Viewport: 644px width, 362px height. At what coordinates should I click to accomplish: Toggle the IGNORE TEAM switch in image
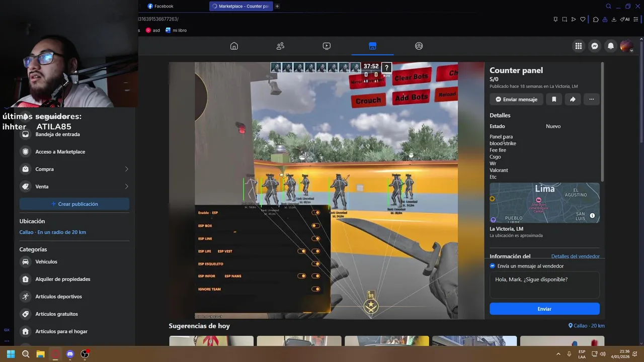click(315, 289)
